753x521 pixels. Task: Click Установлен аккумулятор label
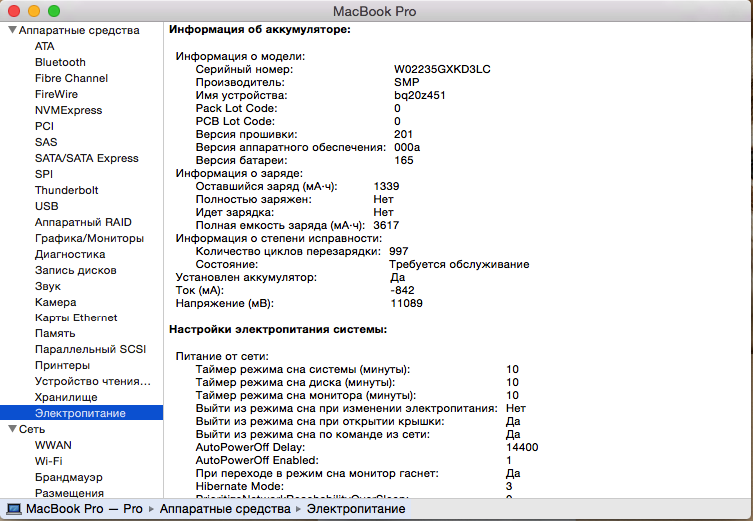tap(246, 277)
